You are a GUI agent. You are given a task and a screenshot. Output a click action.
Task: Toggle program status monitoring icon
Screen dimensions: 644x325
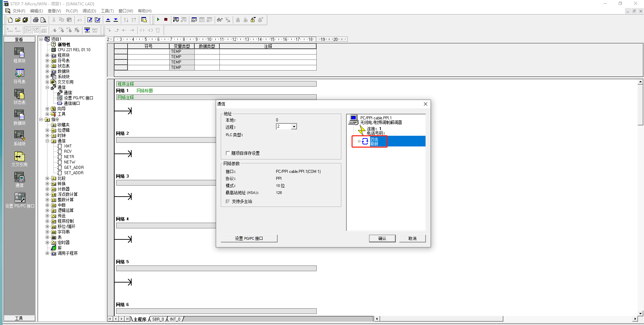point(176,20)
